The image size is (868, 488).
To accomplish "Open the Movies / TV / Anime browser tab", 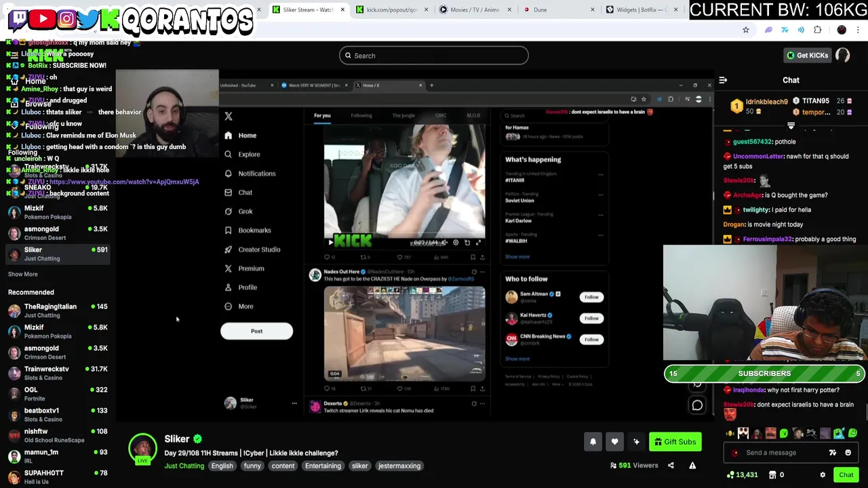I will coord(474,9).
